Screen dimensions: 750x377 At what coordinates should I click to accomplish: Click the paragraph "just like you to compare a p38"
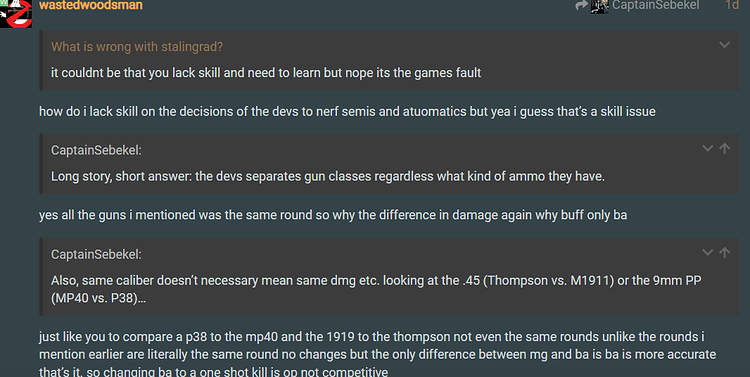coord(378,355)
